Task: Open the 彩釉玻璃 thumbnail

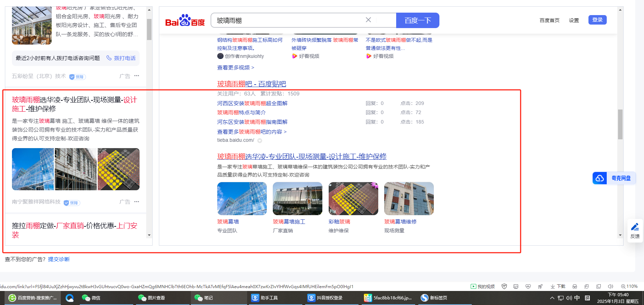Action: click(x=353, y=199)
